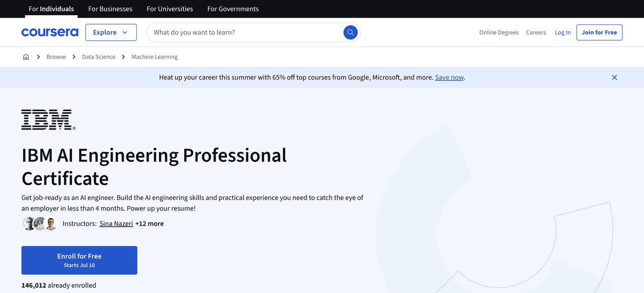Go to home via breadcrumb house icon
Image resolution: width=644 pixels, height=293 pixels.
(26, 57)
